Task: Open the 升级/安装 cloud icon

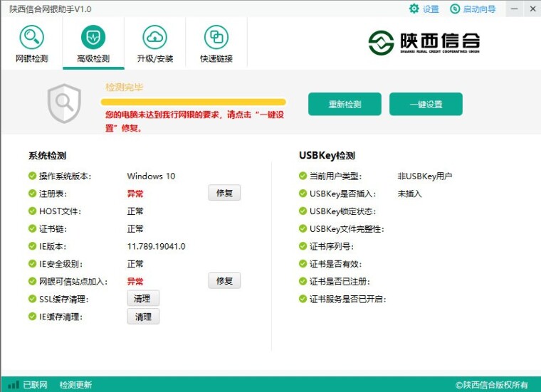Action: tap(154, 37)
